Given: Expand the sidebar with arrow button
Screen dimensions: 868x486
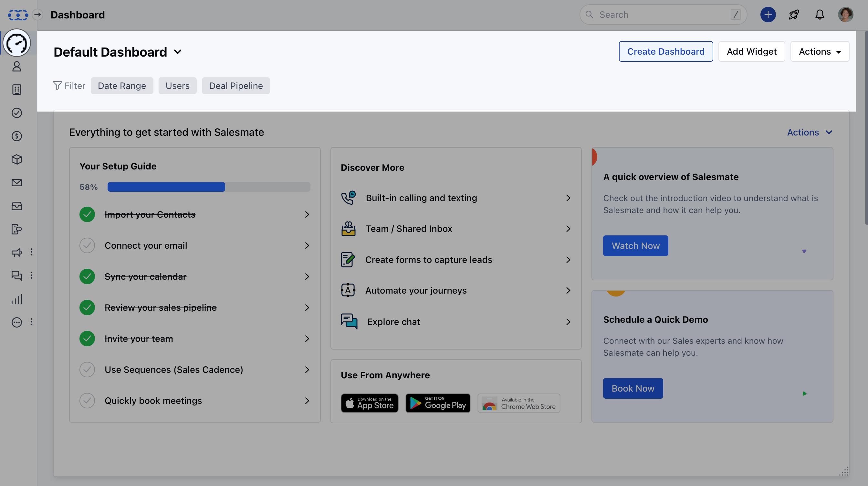Looking at the screenshot, I should pos(38,15).
